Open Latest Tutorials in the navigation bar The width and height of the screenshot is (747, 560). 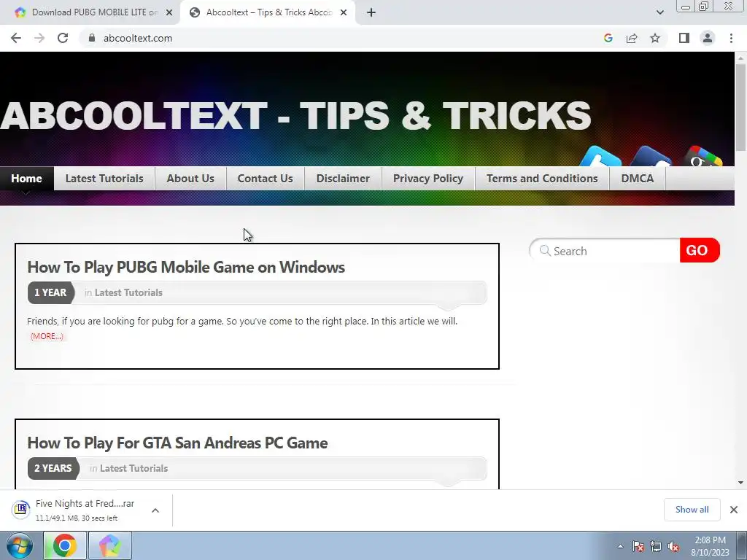[104, 179]
